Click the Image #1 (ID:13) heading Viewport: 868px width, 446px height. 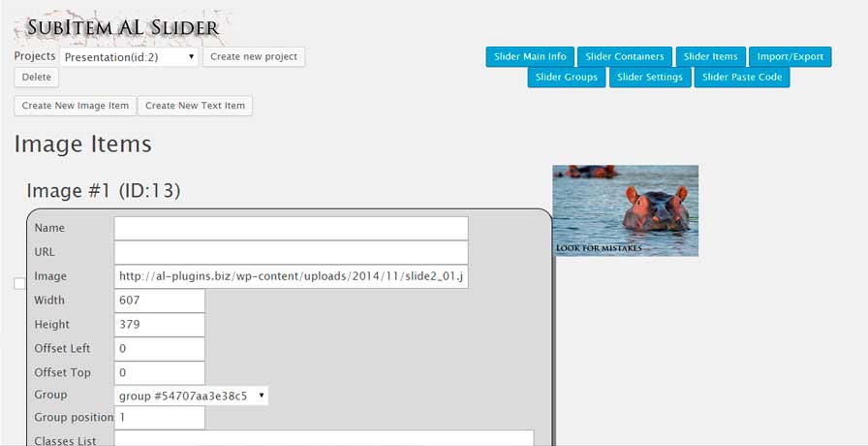point(104,191)
